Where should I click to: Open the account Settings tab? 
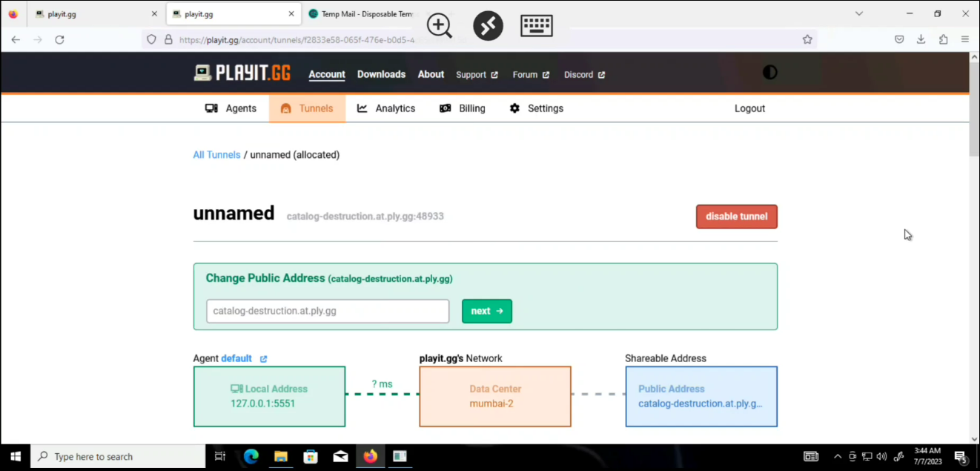(536, 108)
